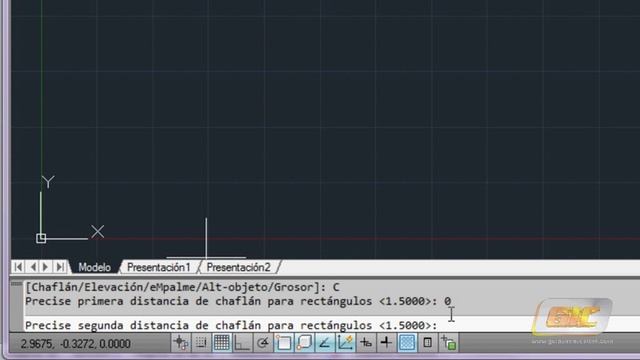Toggle Quick Properties icon
640x360 pixels.
[x=427, y=342]
